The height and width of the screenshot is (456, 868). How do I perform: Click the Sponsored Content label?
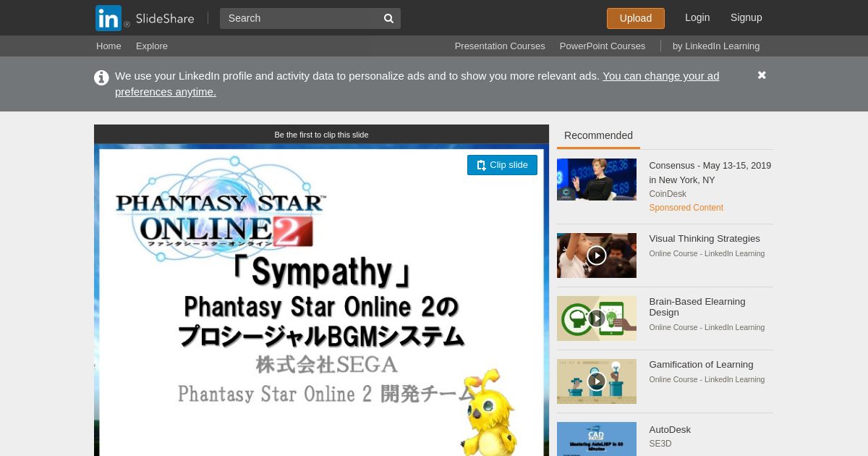coord(686,208)
